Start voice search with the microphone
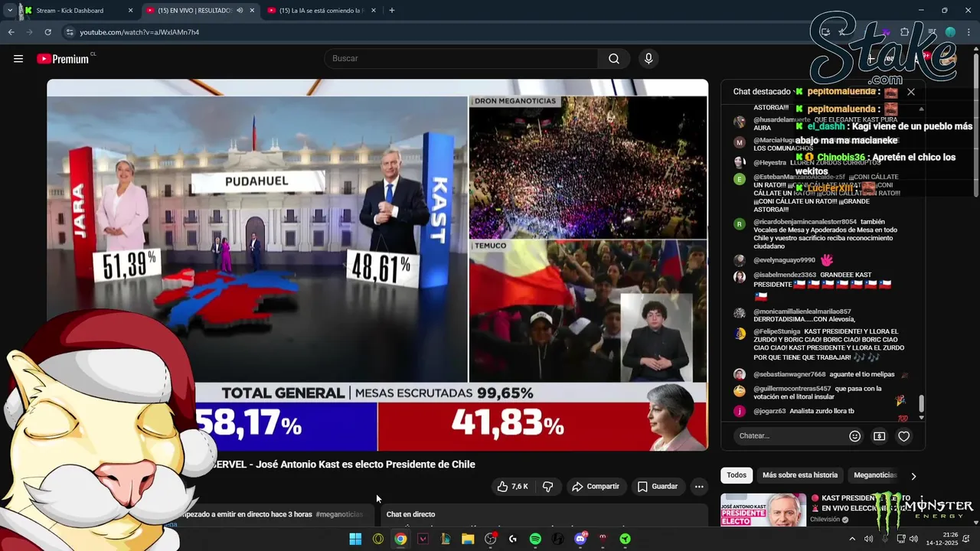This screenshot has width=980, height=551. click(x=648, y=59)
